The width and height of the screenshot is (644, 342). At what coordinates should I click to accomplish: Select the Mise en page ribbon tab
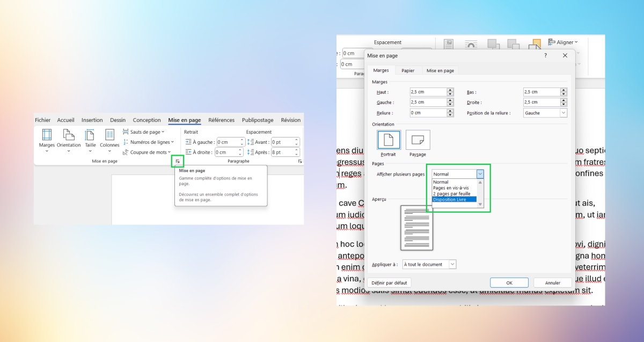[185, 120]
